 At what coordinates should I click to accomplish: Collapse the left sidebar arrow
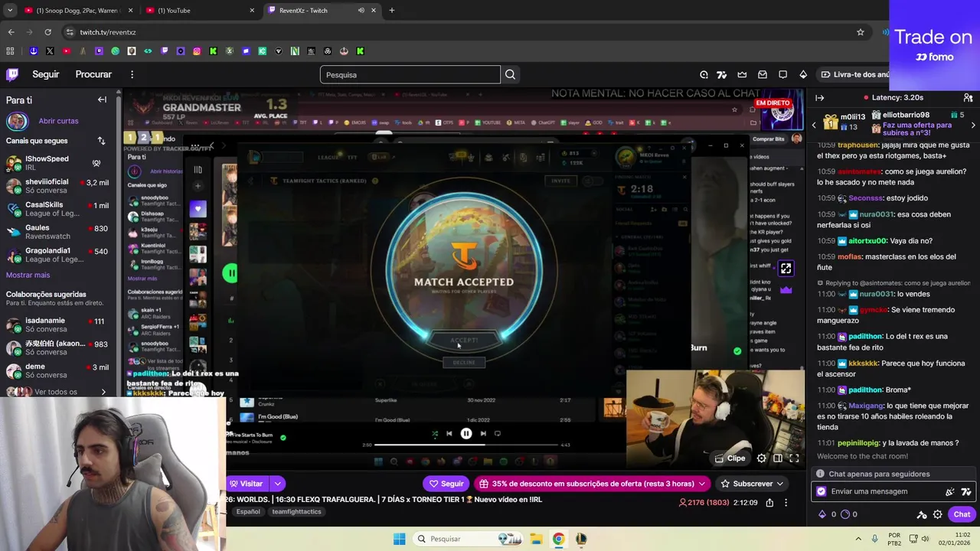[x=102, y=99]
